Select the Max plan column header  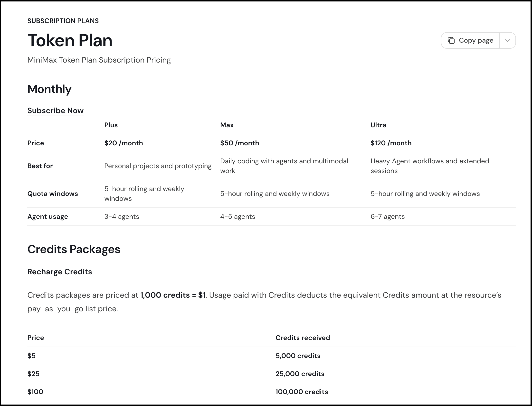[227, 125]
